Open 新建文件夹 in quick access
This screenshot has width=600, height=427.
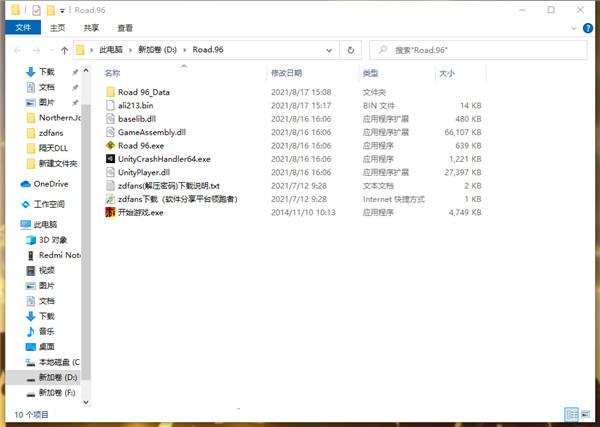coord(52,163)
